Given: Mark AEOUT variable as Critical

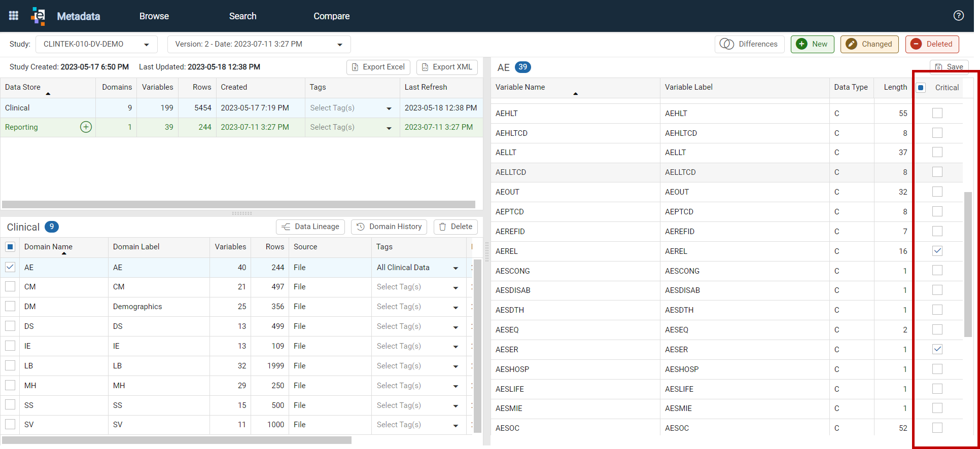Looking at the screenshot, I should [937, 192].
